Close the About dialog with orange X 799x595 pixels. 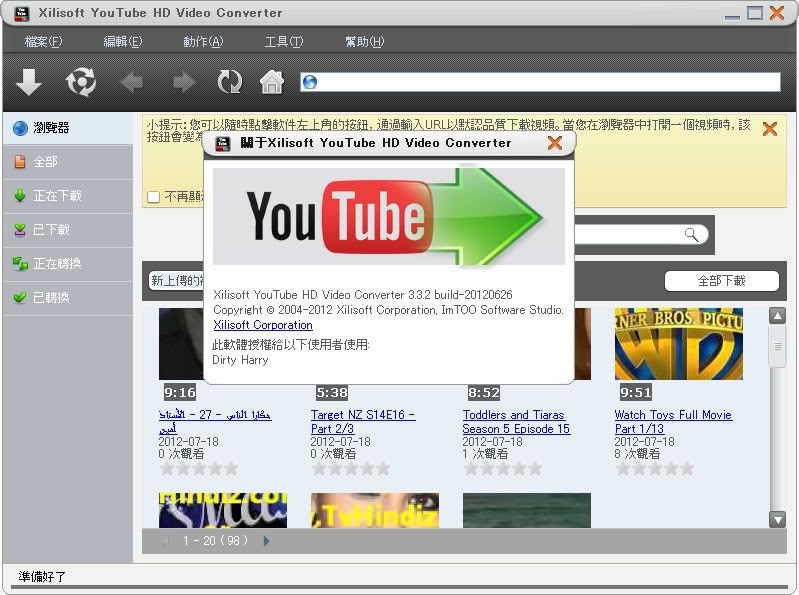[x=554, y=143]
